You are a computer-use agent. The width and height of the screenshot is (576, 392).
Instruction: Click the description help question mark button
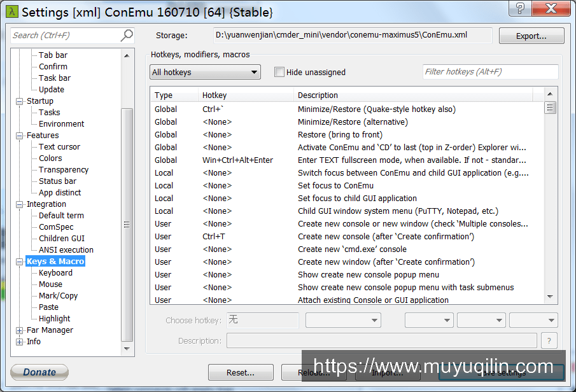pos(549,340)
